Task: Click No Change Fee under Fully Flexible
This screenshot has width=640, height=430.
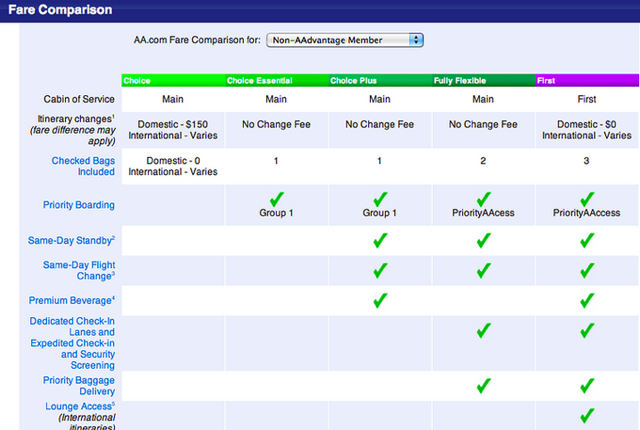Action: pyautogui.click(x=483, y=124)
